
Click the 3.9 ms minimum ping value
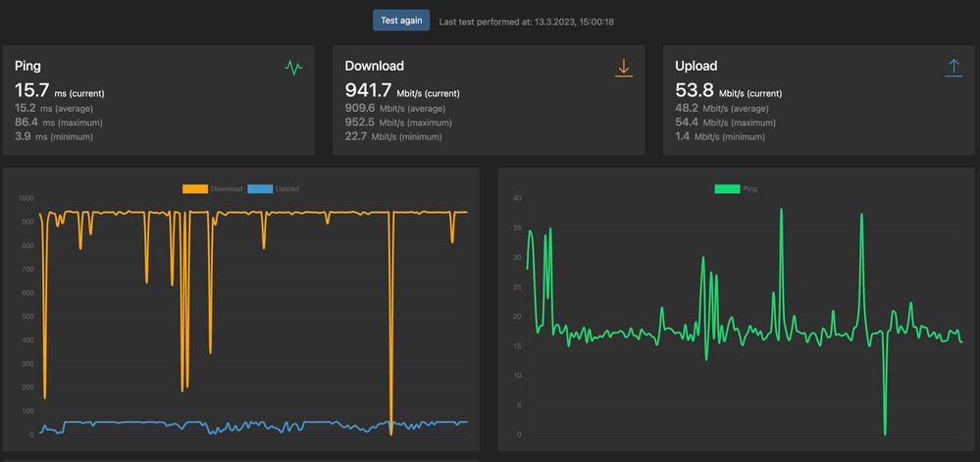[54, 136]
